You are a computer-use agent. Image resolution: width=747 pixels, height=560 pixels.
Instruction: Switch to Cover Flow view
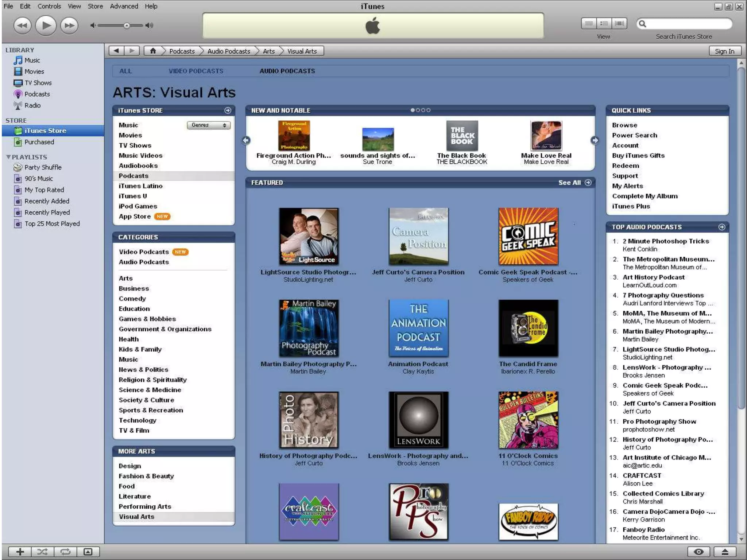coord(619,24)
